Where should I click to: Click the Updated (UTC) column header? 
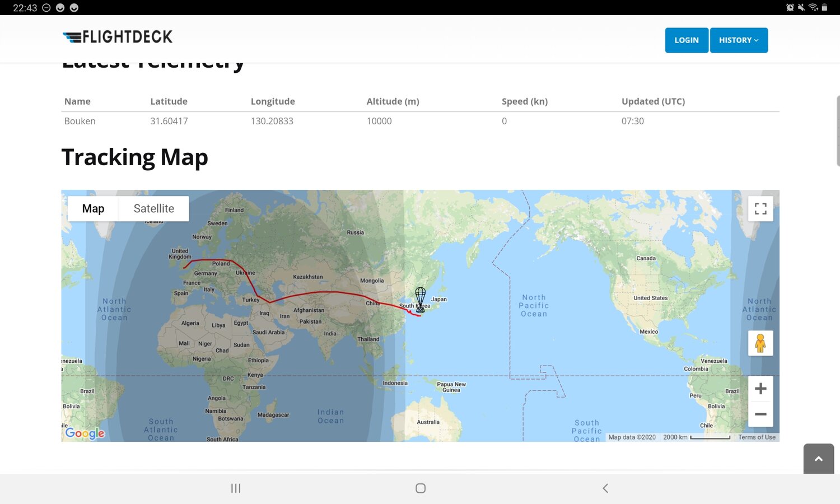(x=653, y=101)
